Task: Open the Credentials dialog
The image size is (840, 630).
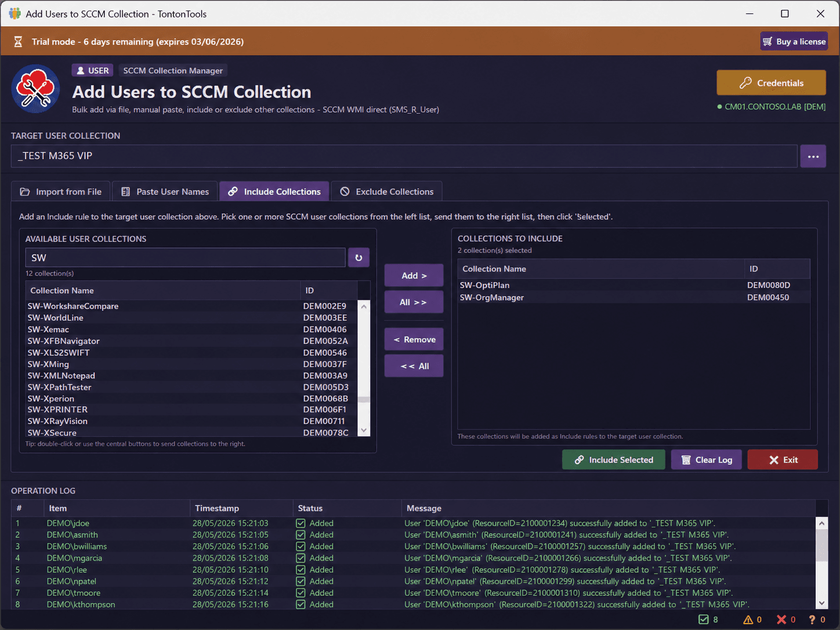Action: pos(772,83)
